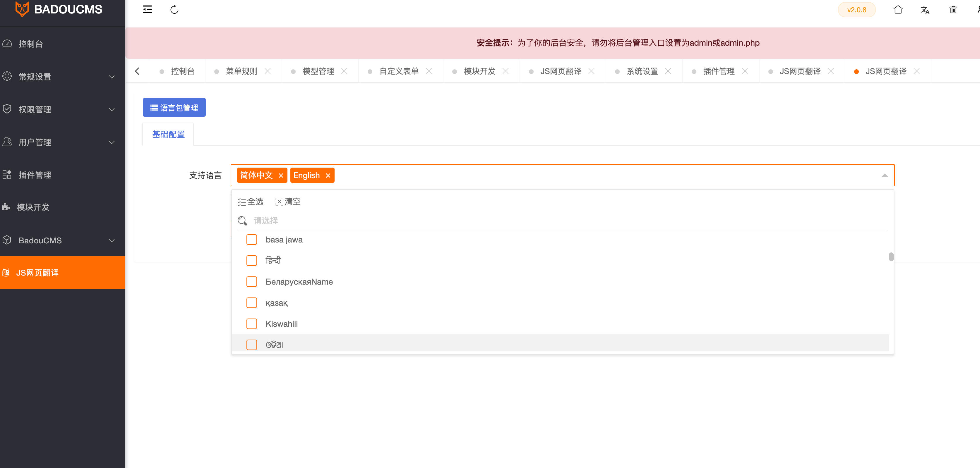Viewport: 980px width, 468px height.
Task: Open the home icon in header
Action: pos(897,9)
